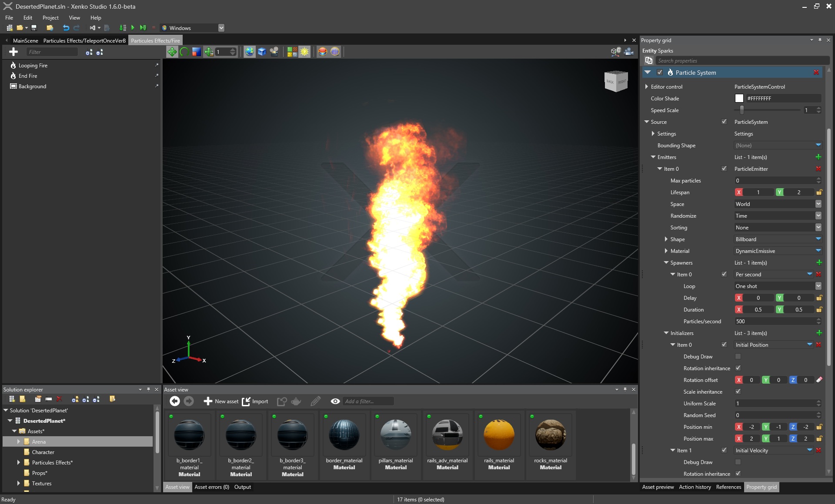Enable Debug Draw for Initial Position
The height and width of the screenshot is (504, 835).
[x=738, y=356]
